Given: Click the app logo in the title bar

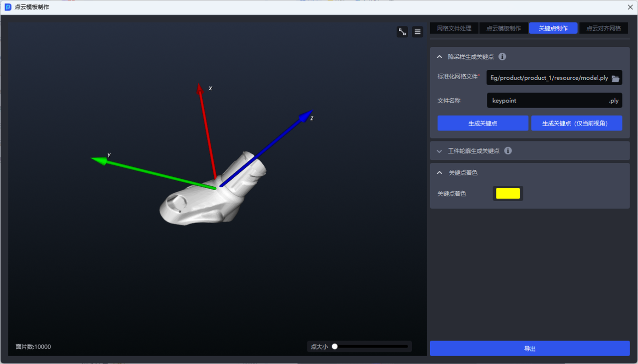Looking at the screenshot, I should click(8, 7).
